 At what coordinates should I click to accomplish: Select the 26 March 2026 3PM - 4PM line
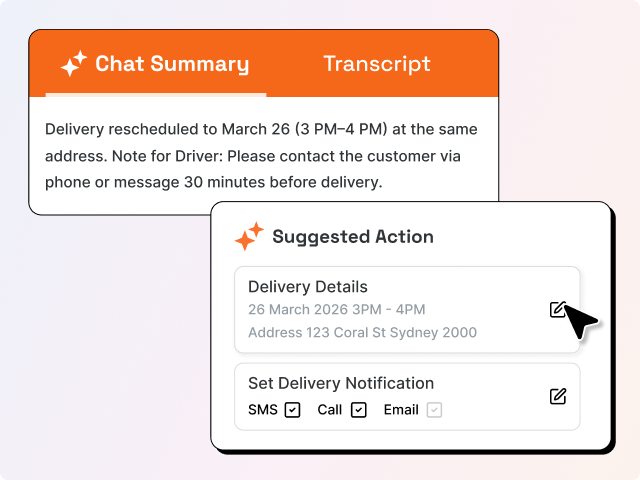click(x=336, y=309)
